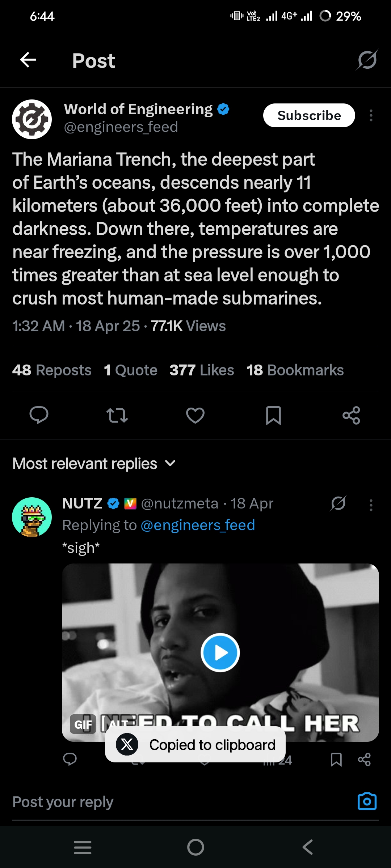The width and height of the screenshot is (391, 868).
Task: Tap the reply bubble under the main post
Action: point(39,415)
